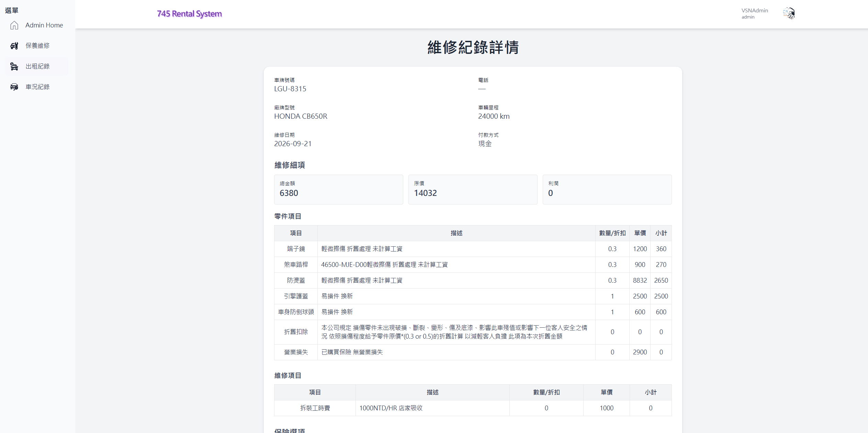
Task: Click the 項目 header in 維修項目 table
Action: [315, 393]
